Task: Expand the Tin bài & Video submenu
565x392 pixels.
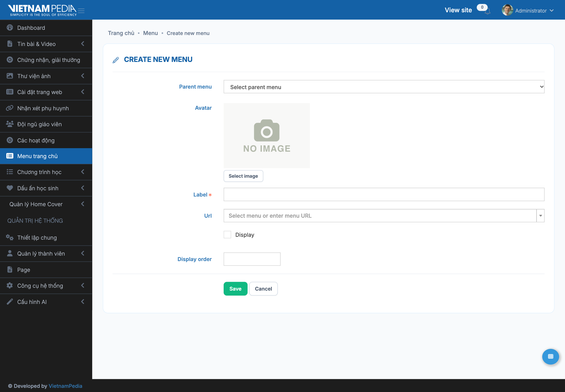Action: coord(46,44)
